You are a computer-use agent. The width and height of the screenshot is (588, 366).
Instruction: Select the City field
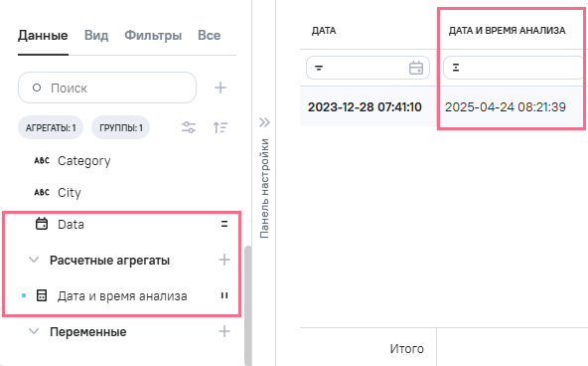(x=70, y=193)
